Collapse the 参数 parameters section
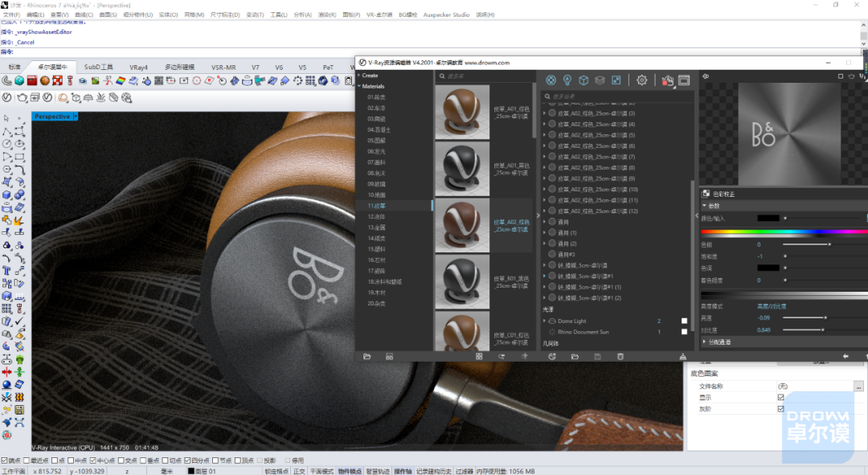 click(x=704, y=206)
